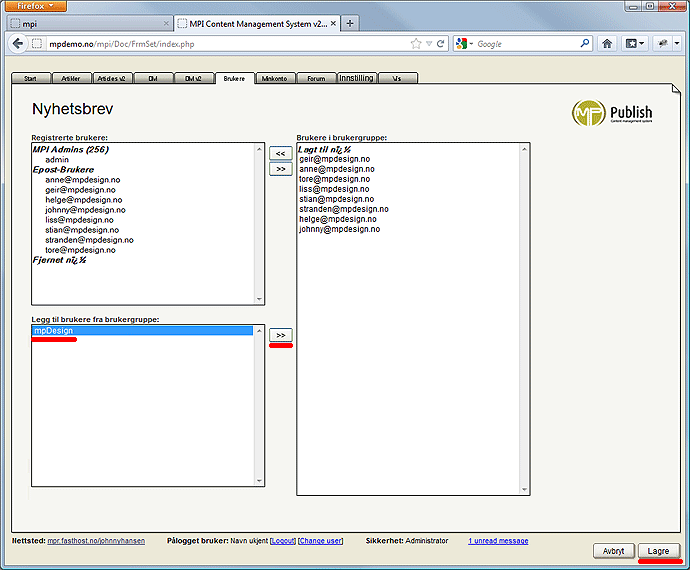Open a new tab with the plus button
The image size is (690, 570).
350,24
